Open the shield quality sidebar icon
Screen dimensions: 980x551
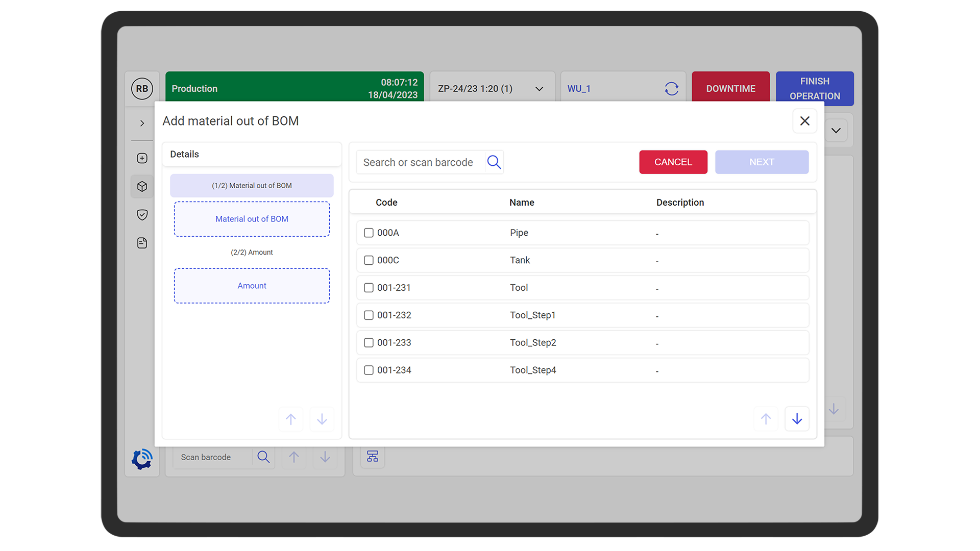click(x=142, y=215)
